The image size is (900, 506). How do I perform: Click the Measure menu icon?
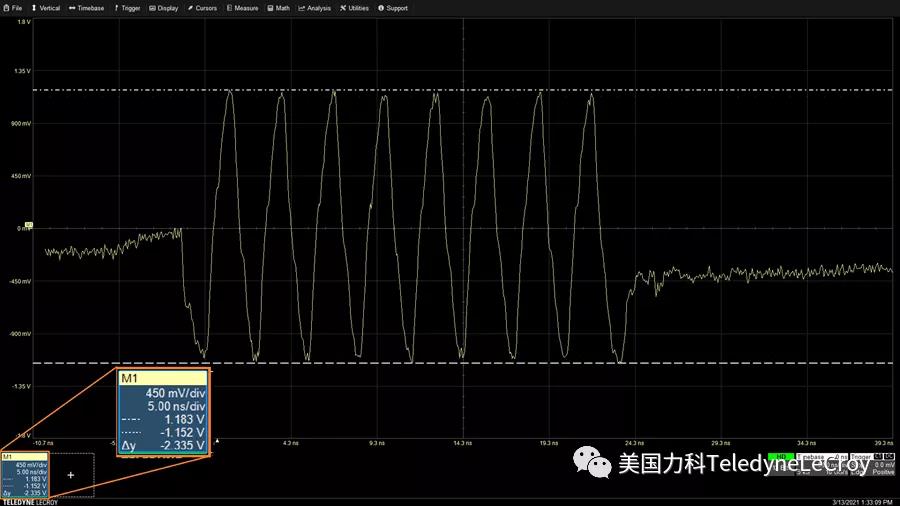(x=229, y=8)
